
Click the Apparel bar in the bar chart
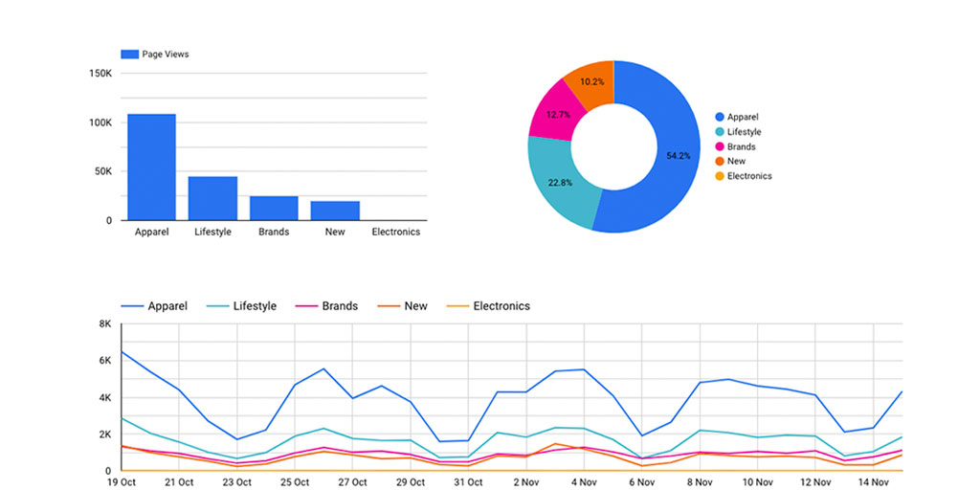click(x=151, y=167)
